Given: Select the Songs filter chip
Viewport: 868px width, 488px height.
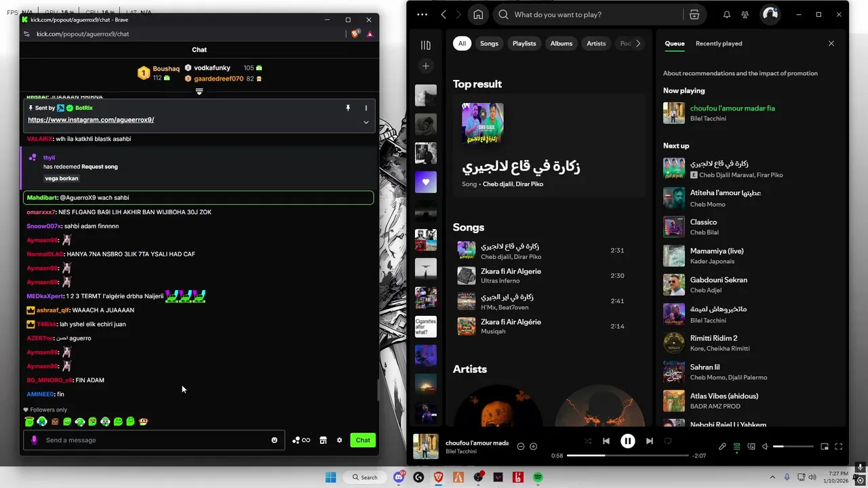Looking at the screenshot, I should [489, 43].
